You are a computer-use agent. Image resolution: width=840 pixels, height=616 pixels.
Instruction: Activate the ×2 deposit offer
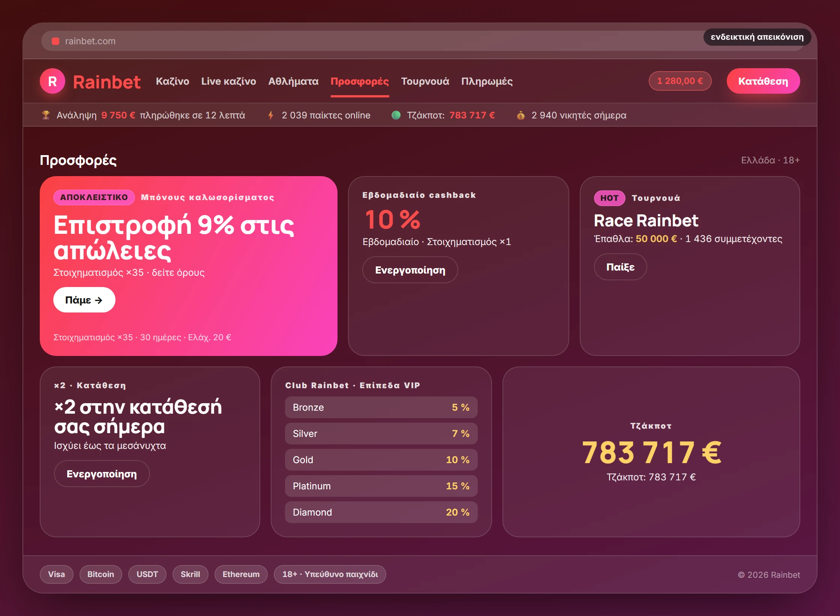tap(102, 474)
